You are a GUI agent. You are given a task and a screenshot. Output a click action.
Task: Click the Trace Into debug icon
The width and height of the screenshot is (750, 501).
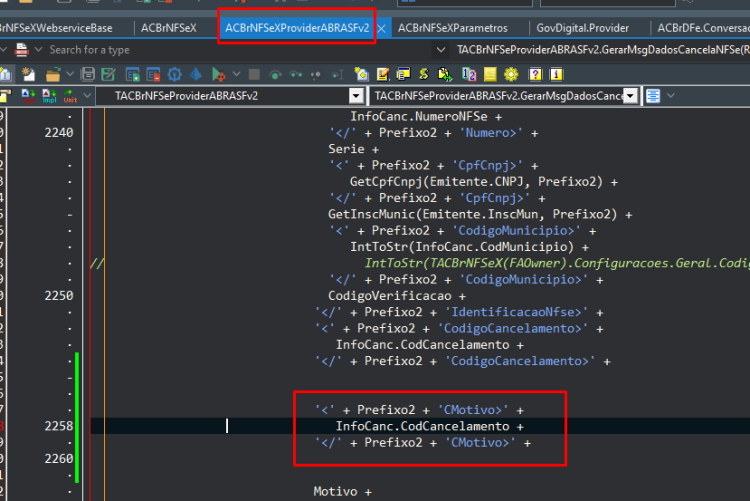[296, 75]
